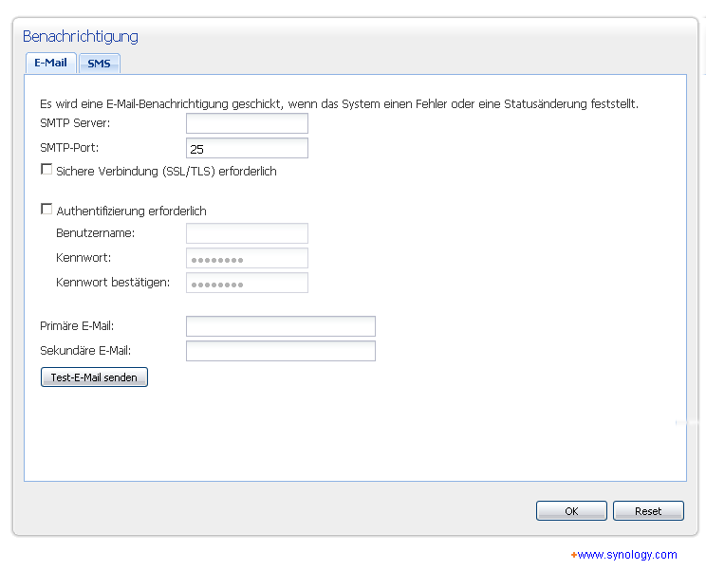Send a test mail via Test-E-Mail senden
The image size is (706, 588).
[94, 377]
